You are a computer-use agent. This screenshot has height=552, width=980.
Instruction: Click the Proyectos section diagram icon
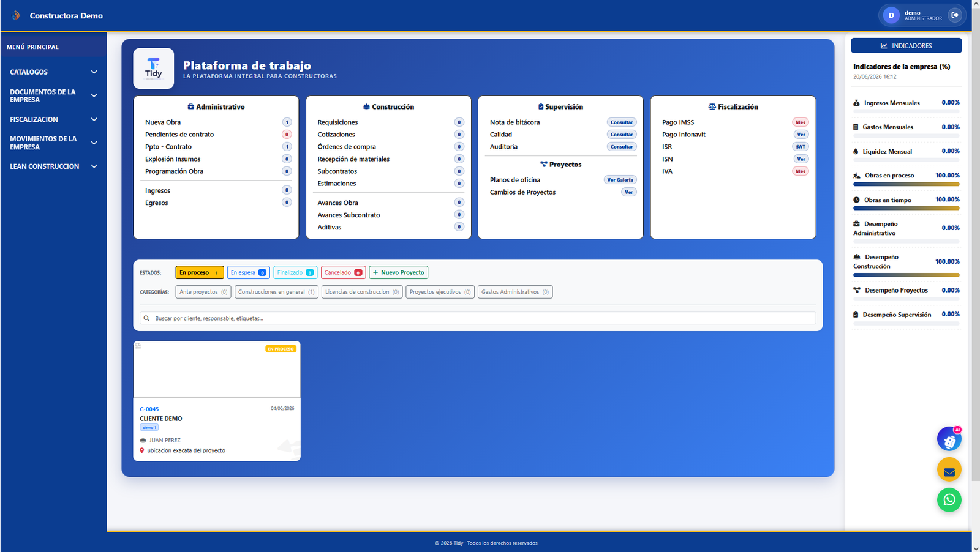[544, 164]
